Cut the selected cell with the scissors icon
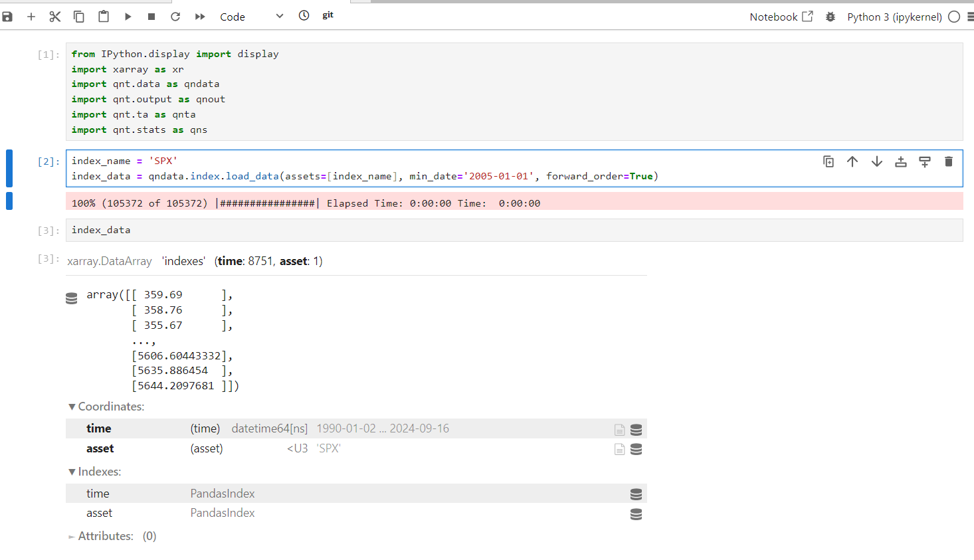Viewport: 974px width, 560px height. click(x=55, y=17)
